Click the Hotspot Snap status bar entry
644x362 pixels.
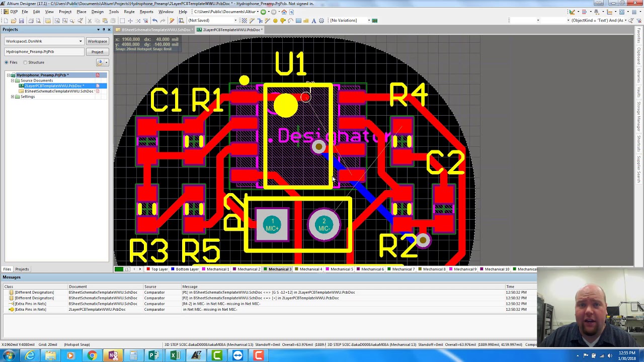[76, 345]
